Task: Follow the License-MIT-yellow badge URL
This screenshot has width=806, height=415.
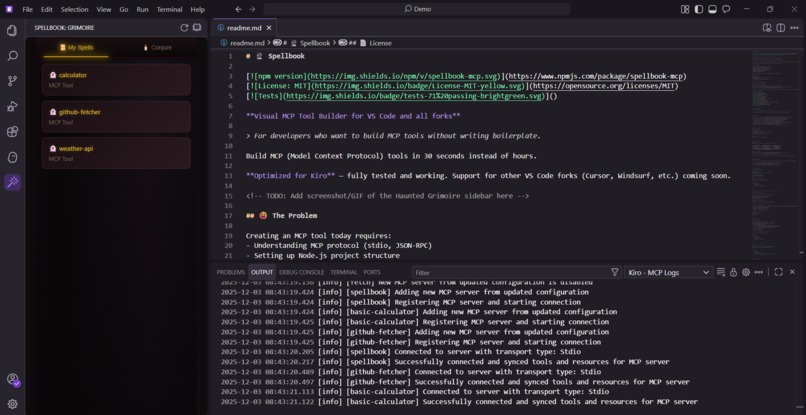Action: pos(418,86)
